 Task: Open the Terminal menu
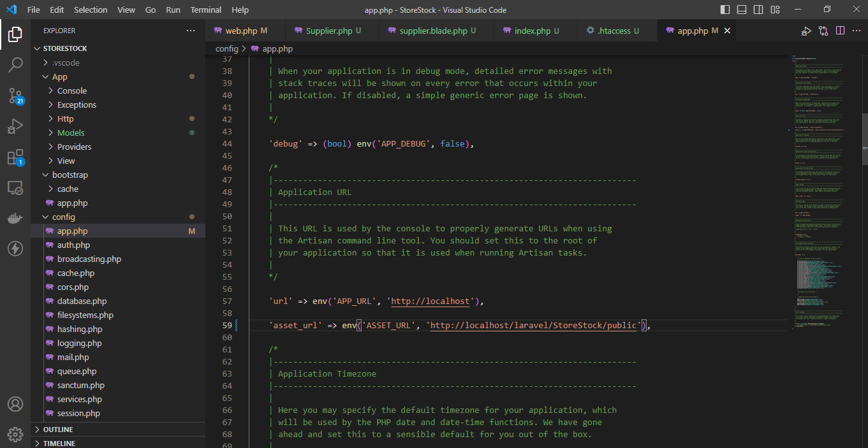coord(205,10)
